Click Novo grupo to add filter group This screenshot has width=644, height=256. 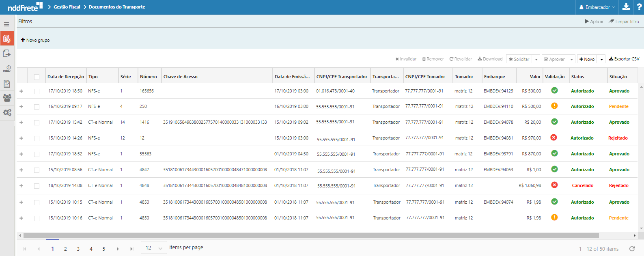pyautogui.click(x=35, y=40)
